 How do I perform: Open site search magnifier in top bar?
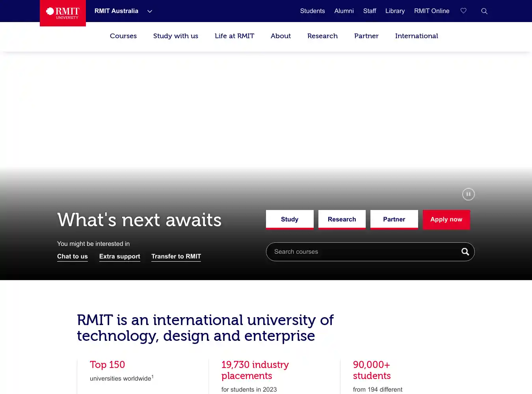pyautogui.click(x=484, y=11)
